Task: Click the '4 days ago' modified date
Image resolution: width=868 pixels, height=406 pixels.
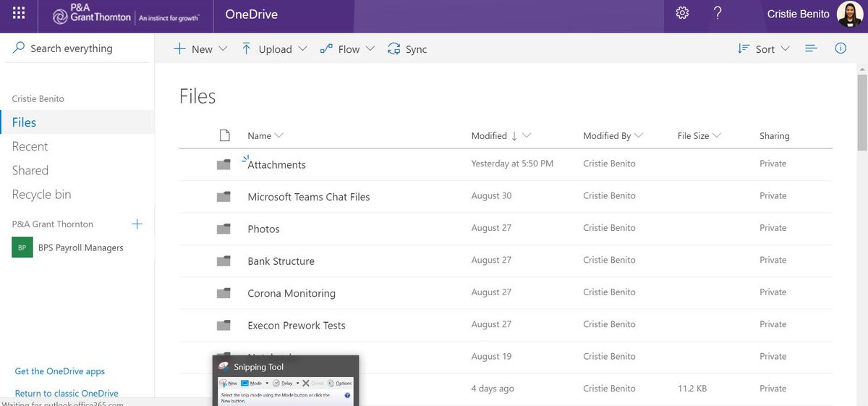Action: (x=493, y=389)
